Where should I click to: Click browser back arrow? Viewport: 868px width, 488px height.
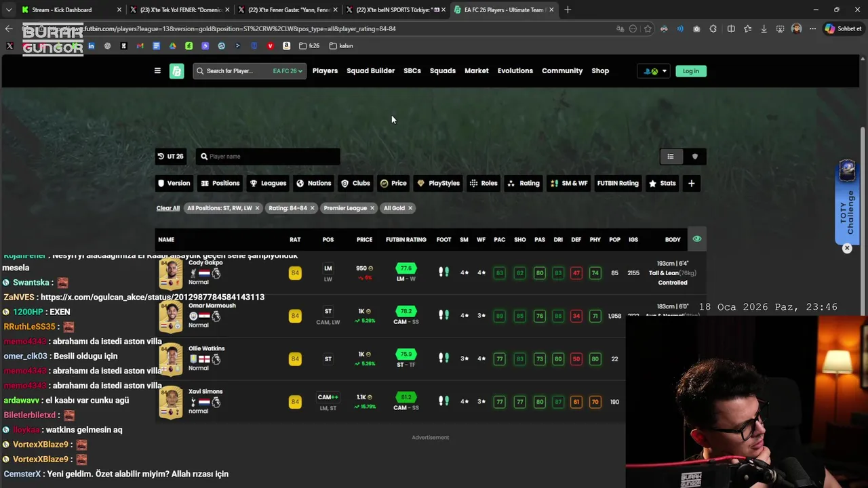[8, 28]
